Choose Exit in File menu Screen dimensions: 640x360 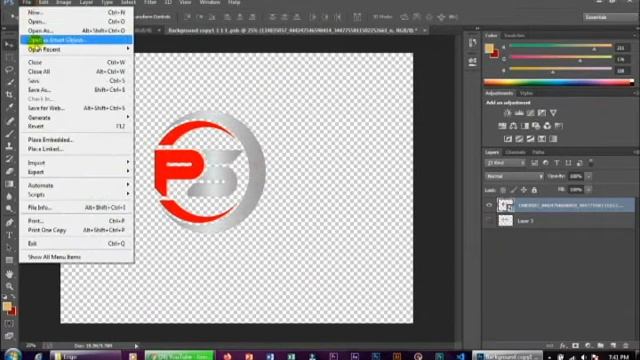click(76, 244)
